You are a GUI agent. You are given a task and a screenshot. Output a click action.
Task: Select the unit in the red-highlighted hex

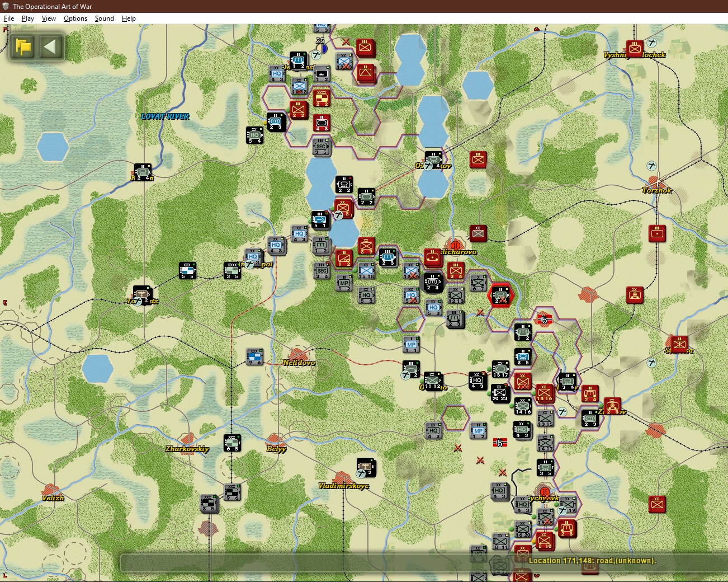click(x=500, y=295)
